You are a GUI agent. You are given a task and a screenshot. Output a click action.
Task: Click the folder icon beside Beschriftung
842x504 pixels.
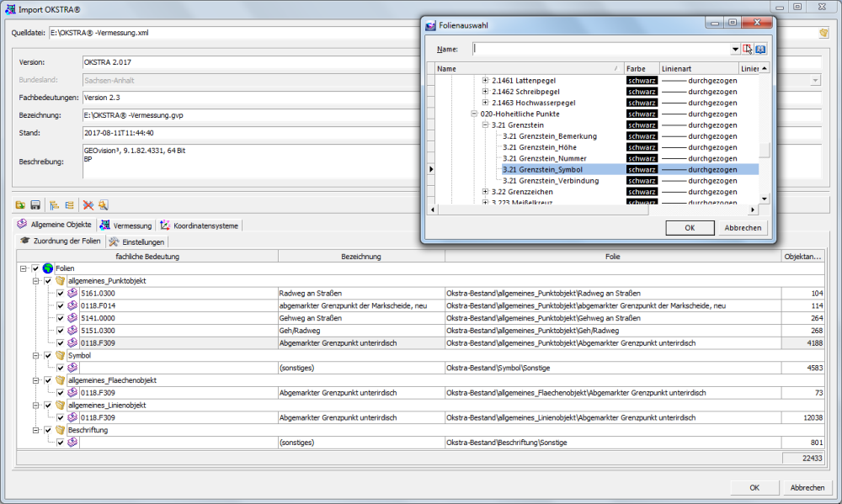(x=60, y=430)
